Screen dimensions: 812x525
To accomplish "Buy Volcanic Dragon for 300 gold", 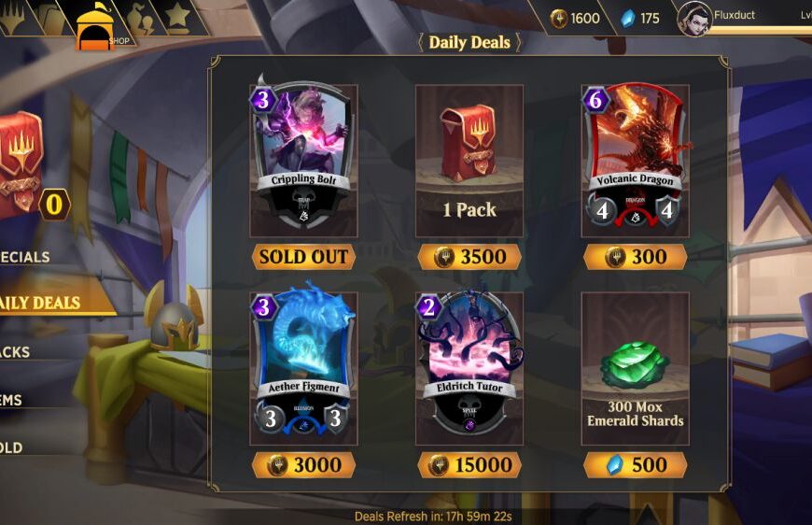I will tap(636, 257).
